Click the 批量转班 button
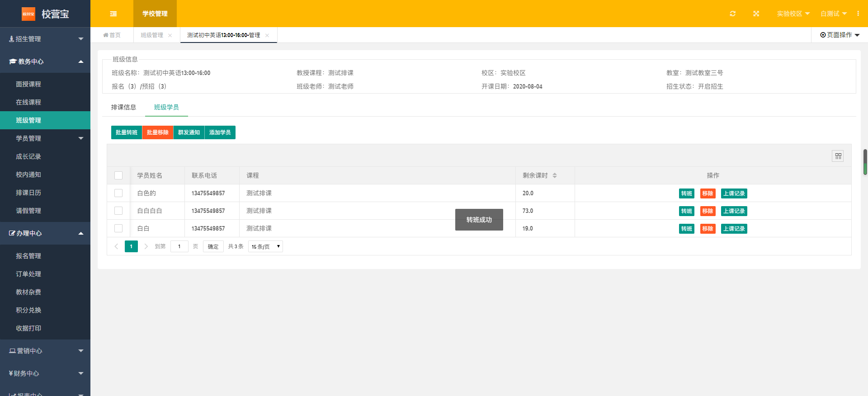 click(127, 132)
